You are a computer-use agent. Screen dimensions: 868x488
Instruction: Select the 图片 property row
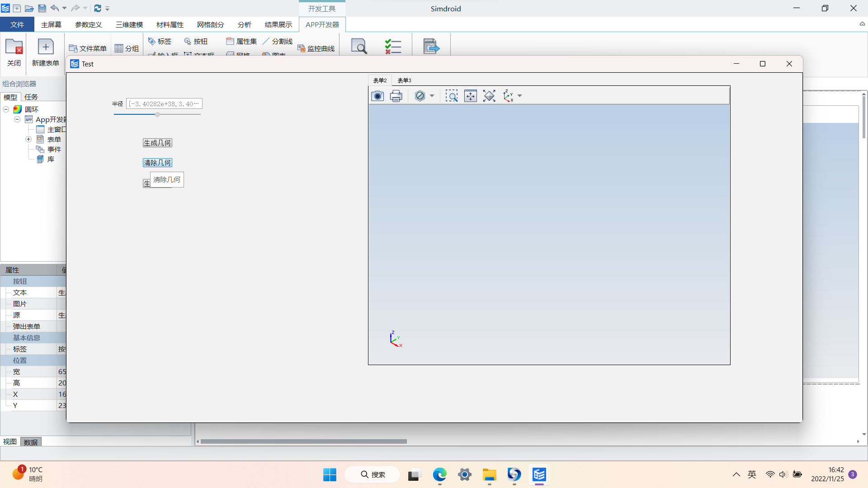tap(33, 304)
